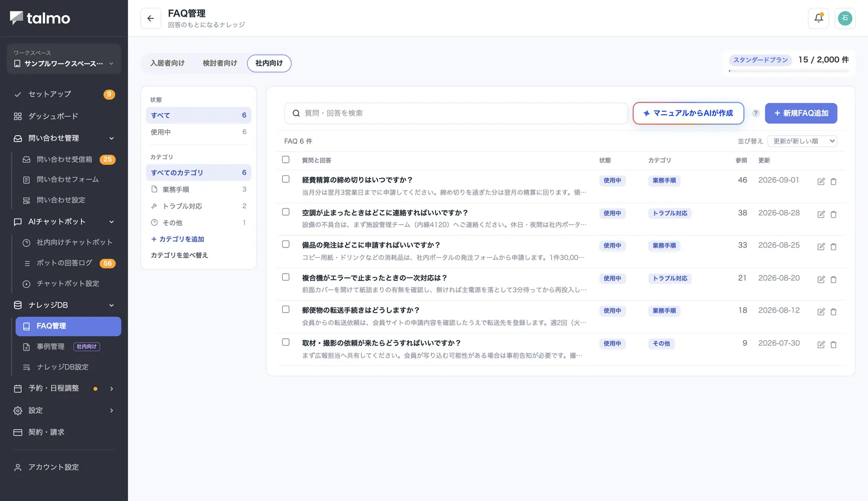The width and height of the screenshot is (868, 501).
Task: Filter by category その他
Action: 199,223
